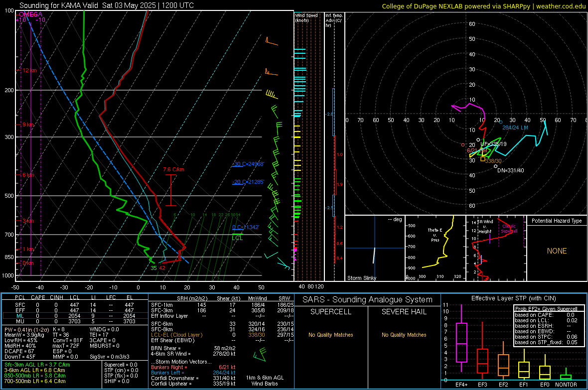Click the 3 km height marker
The width and height of the screenshot is (588, 390).
[28, 221]
